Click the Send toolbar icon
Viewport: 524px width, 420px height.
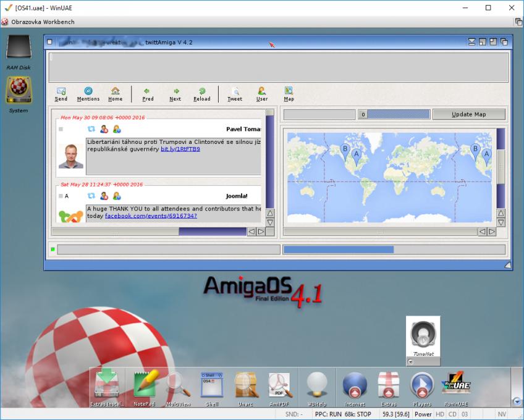[x=61, y=93]
